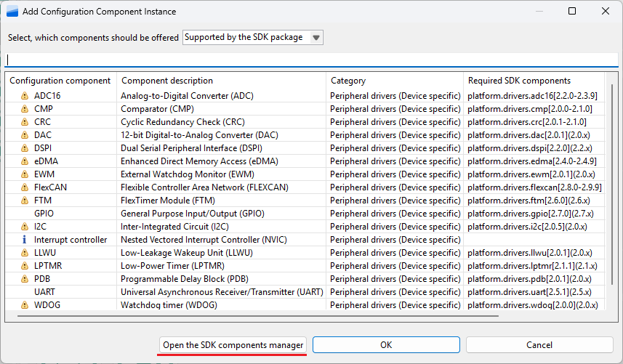
Task: Open the SDK components manager
Action: 233,345
